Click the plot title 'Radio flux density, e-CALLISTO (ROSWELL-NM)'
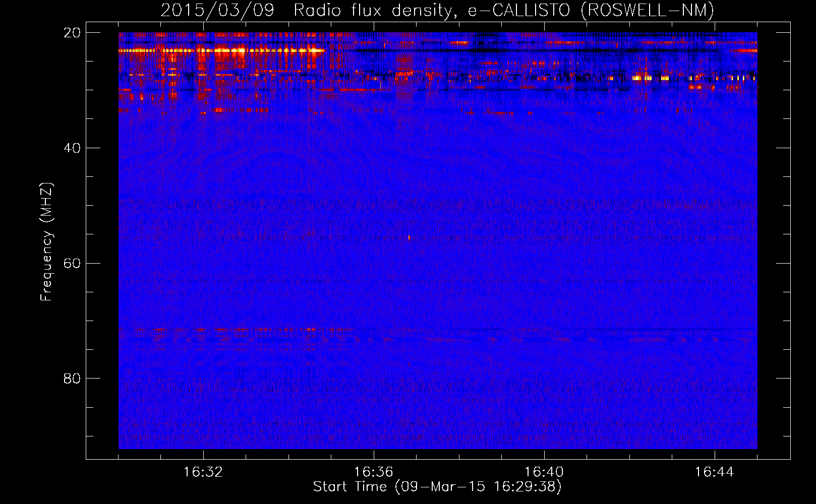Image resolution: width=816 pixels, height=504 pixels. [x=504, y=10]
